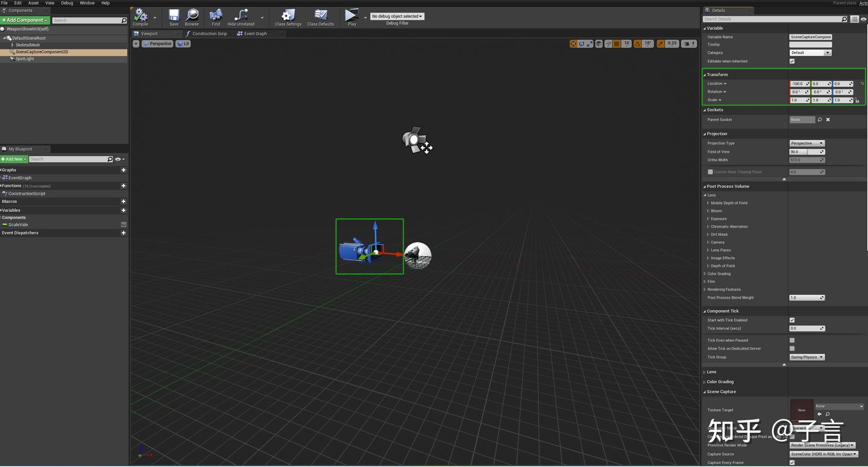Open the Debug menu
Viewport: 868px width, 467px height.
tap(66, 2)
